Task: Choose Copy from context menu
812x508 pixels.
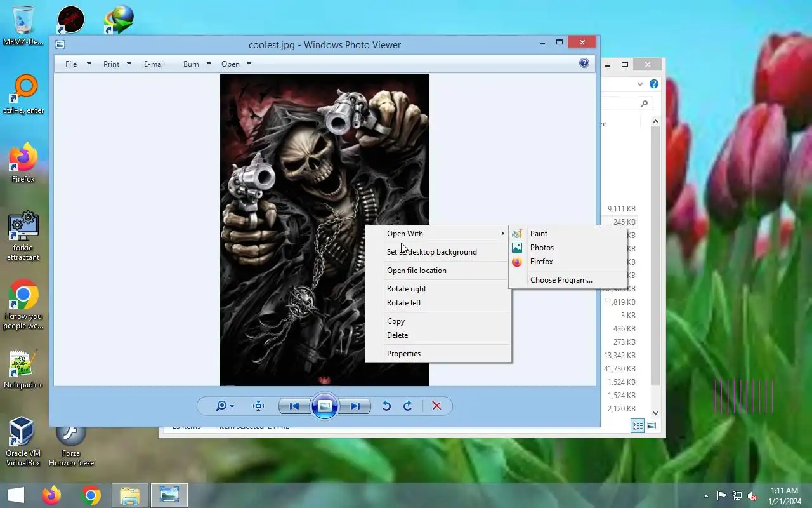Action: point(438,321)
